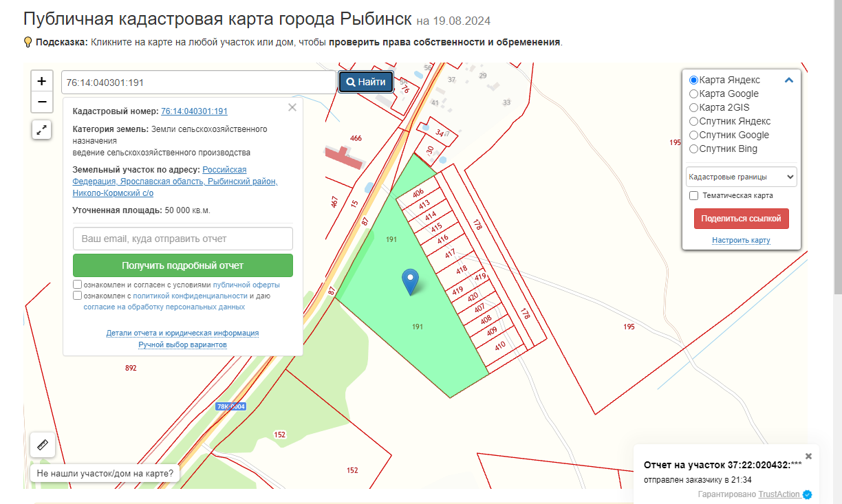
Task: Open Детали отчета и юридическая информация
Action: click(182, 333)
